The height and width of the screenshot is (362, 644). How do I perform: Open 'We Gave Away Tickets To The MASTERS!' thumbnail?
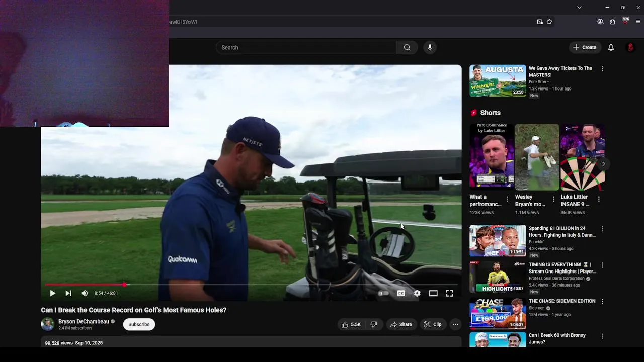(x=498, y=80)
